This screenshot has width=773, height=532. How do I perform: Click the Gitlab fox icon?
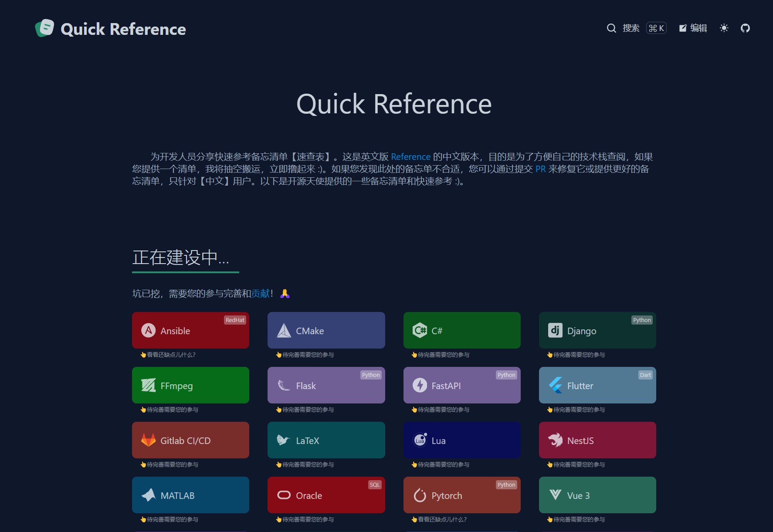point(149,440)
